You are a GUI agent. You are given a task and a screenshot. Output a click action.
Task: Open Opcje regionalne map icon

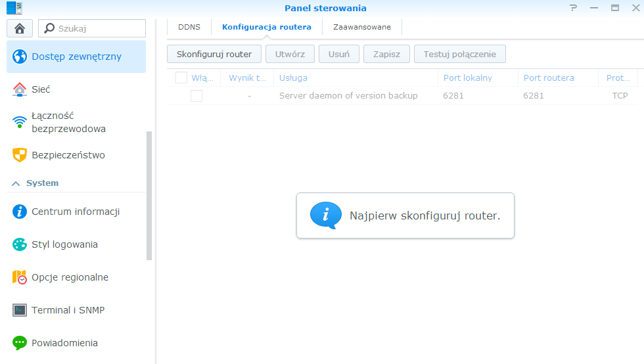tap(20, 277)
